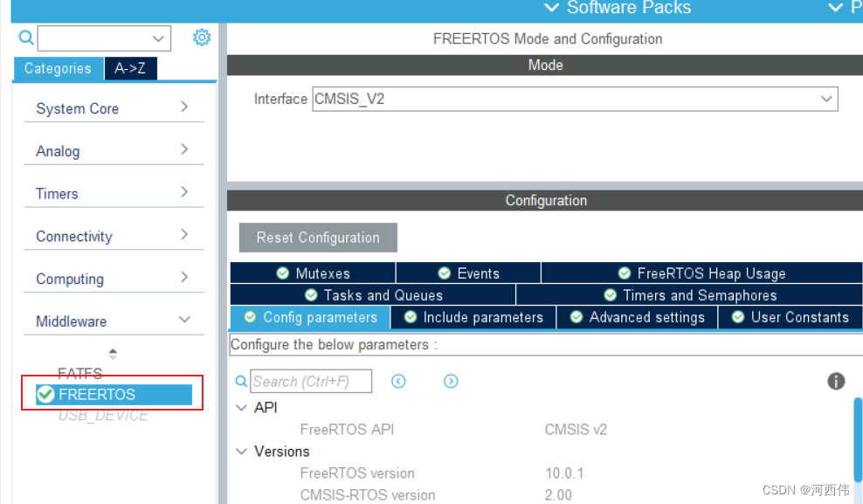
Task: Click the Reset Configuration button
Action: (x=317, y=237)
